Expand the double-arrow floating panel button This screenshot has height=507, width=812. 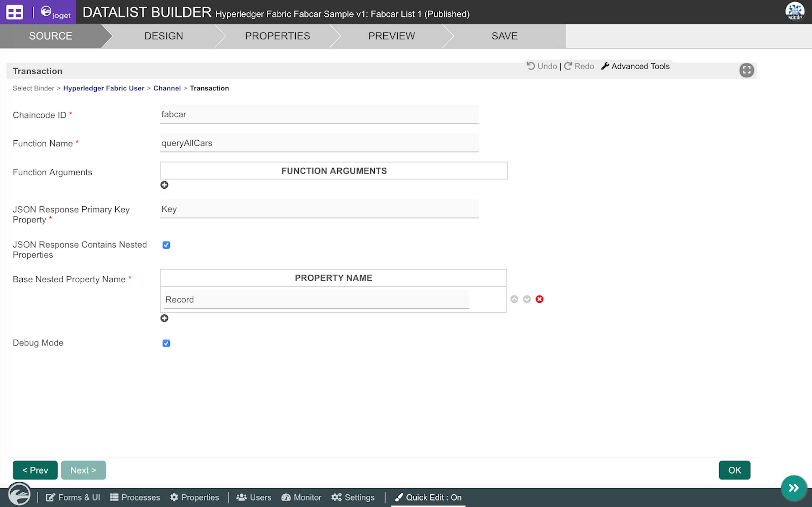pyautogui.click(x=794, y=488)
